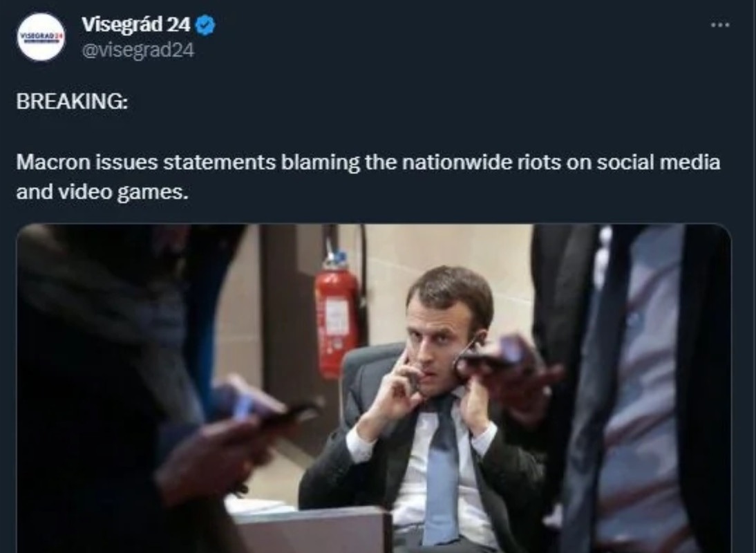Open the three-dot more options menu
Viewport: 756px width, 553px height.
coord(720,24)
